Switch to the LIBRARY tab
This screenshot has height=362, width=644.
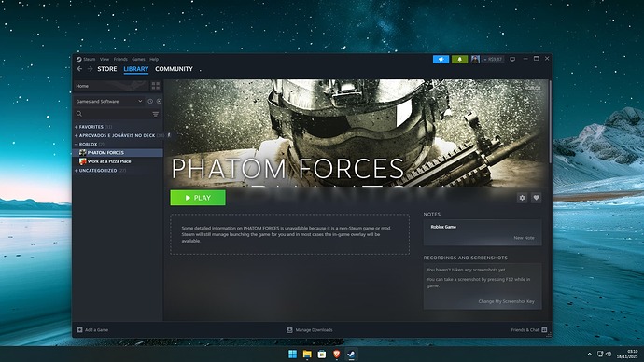click(x=136, y=69)
